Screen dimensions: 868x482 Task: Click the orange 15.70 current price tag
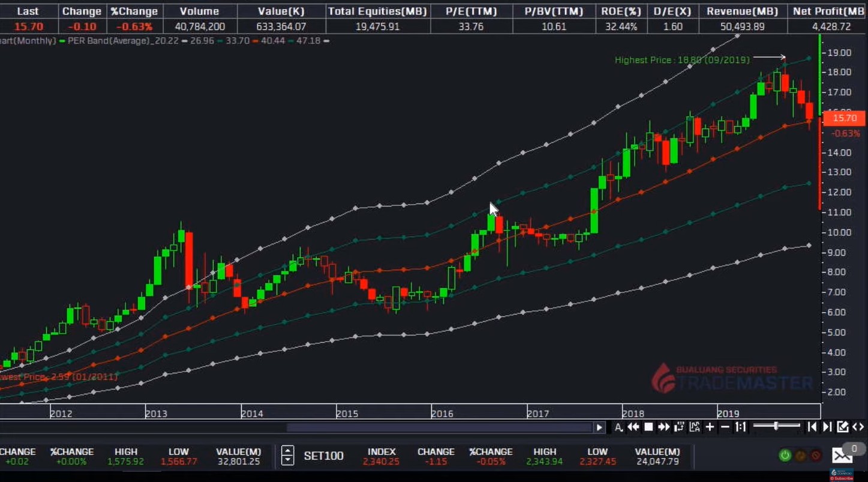click(844, 118)
